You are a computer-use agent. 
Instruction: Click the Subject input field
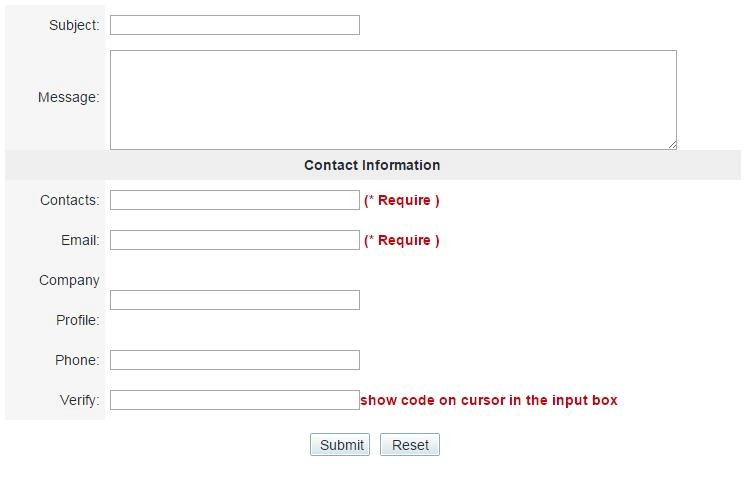click(x=235, y=25)
